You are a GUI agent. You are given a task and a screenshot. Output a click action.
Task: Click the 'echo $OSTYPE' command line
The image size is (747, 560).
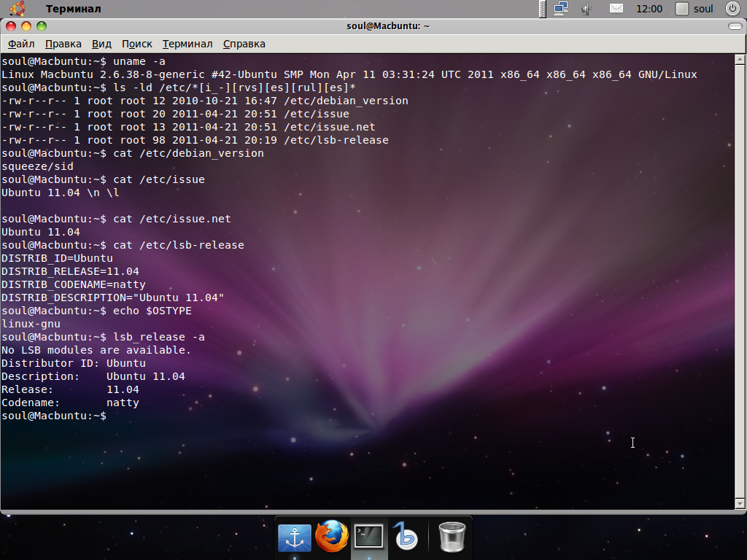pos(96,311)
